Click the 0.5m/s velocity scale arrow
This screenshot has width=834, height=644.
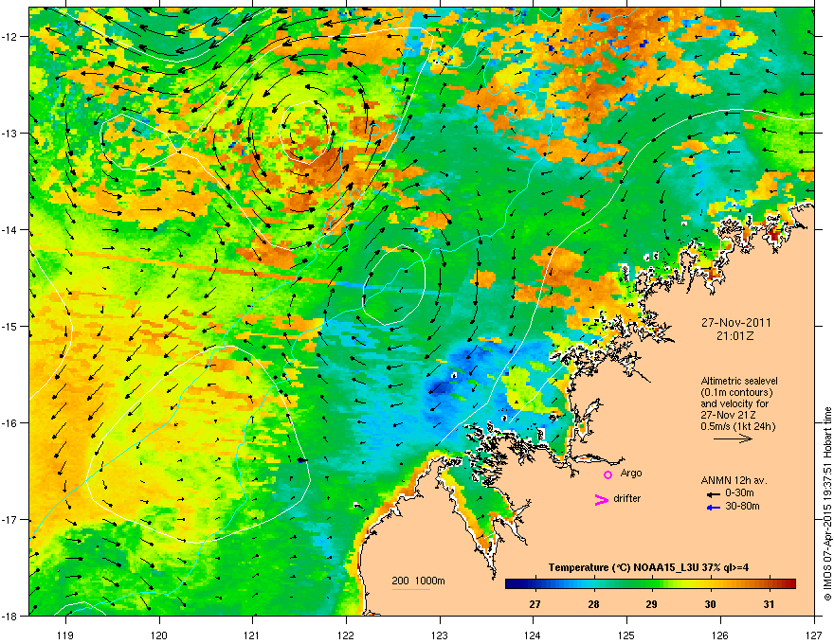tap(733, 438)
